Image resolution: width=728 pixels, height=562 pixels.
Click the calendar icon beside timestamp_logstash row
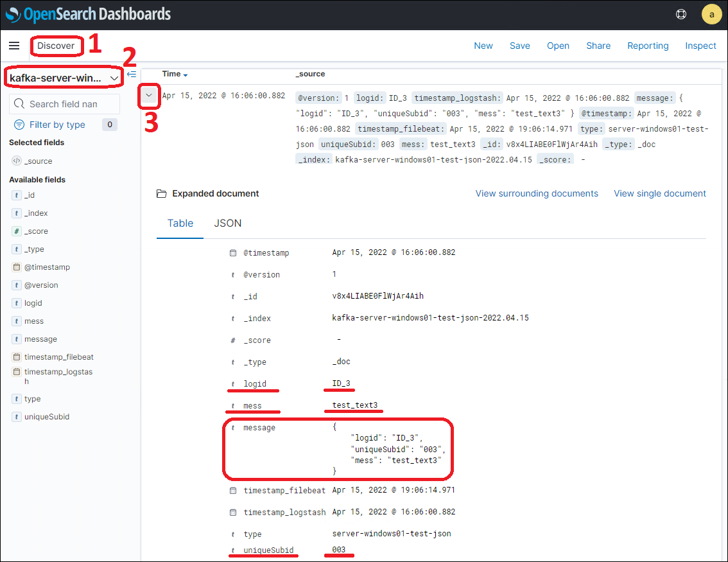pyautogui.click(x=233, y=513)
